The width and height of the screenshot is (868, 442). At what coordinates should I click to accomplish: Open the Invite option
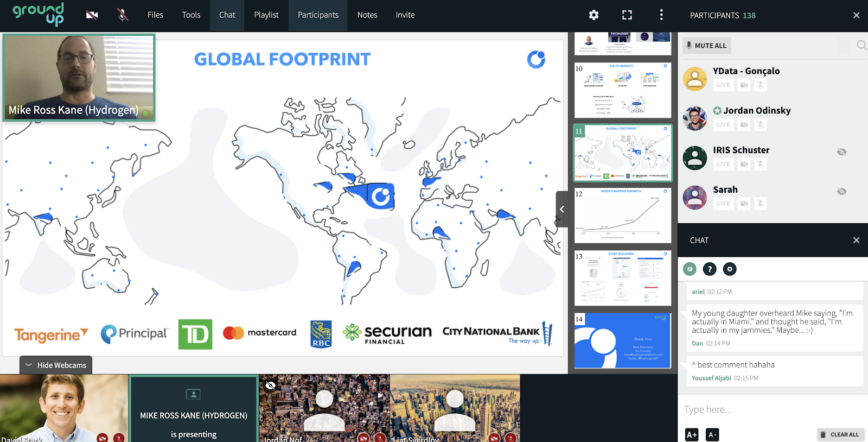pyautogui.click(x=405, y=15)
